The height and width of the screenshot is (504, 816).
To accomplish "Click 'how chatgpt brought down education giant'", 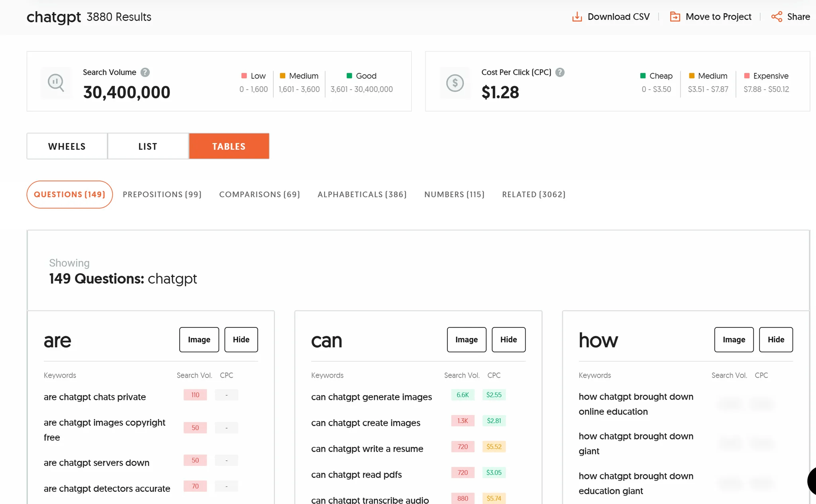I will (636, 483).
